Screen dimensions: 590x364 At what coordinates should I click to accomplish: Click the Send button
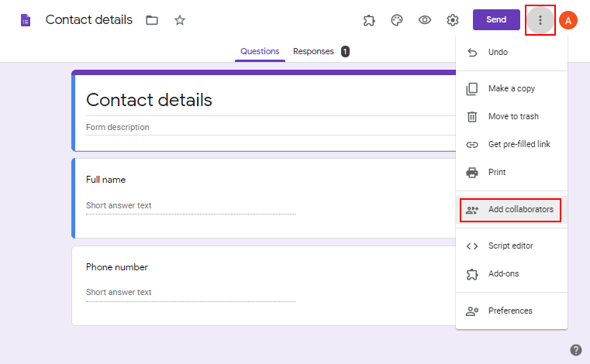[496, 19]
